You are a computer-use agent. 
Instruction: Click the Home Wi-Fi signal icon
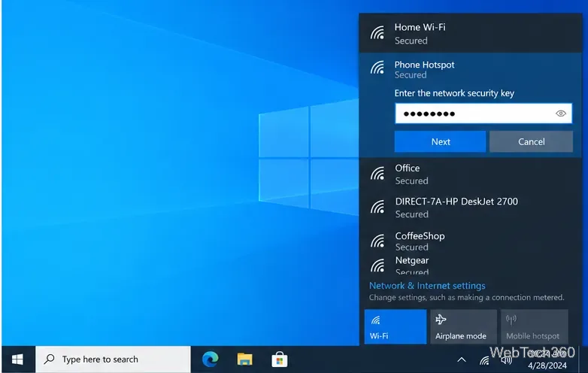pos(377,33)
